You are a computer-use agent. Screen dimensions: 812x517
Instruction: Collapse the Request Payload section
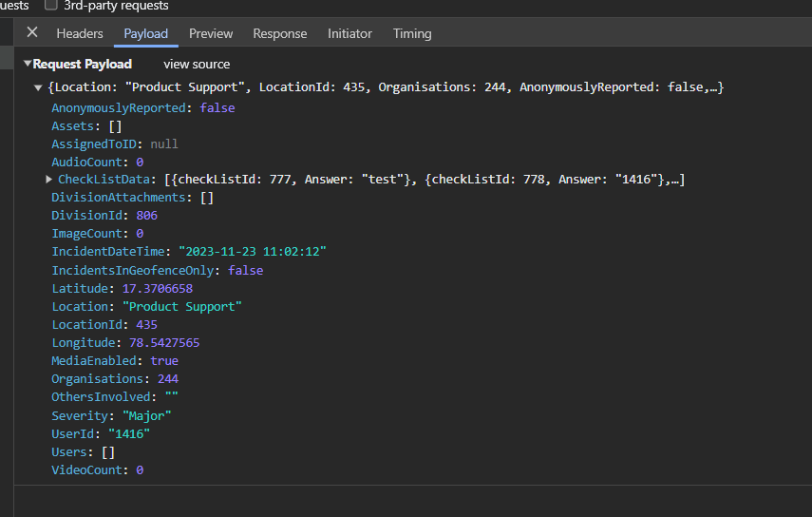(x=28, y=64)
